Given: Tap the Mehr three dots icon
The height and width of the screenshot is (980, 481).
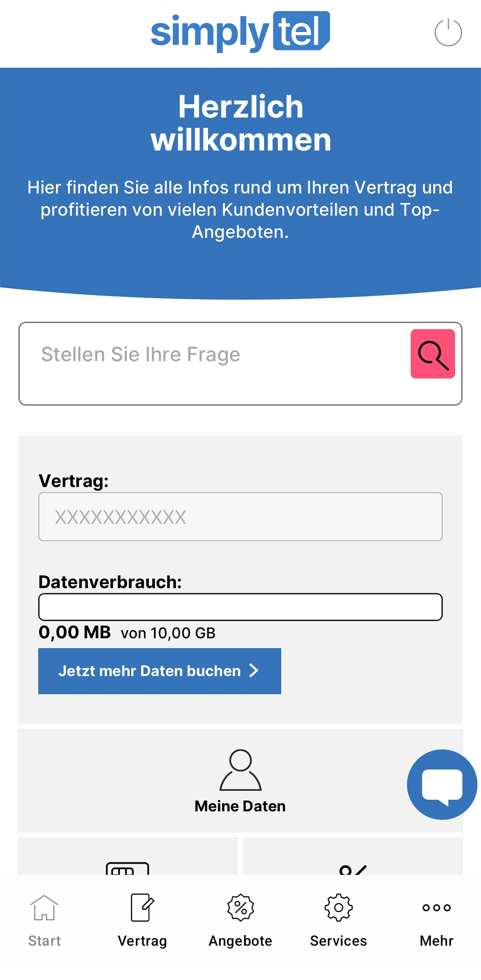Looking at the screenshot, I should 436,907.
